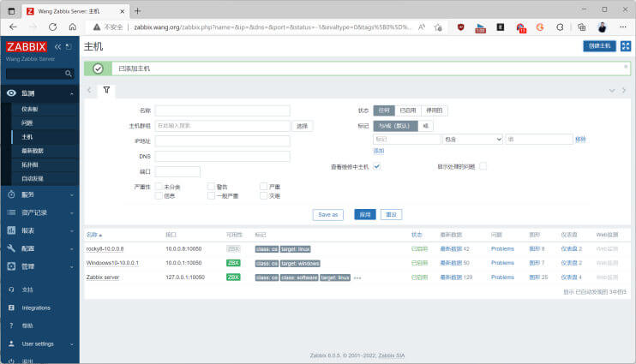Collapse the sidebar with double-arrow icon
Screen dimensions: 636x364
(x=58, y=46)
